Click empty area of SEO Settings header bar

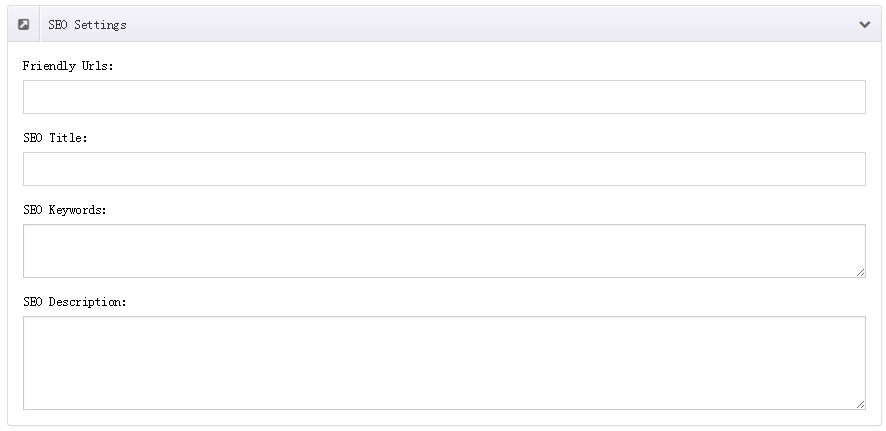[492, 24]
